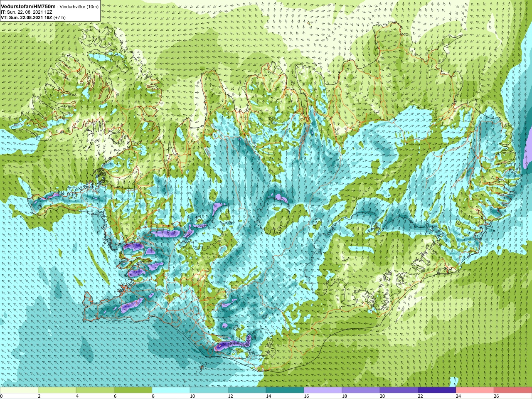Click legend scale number '26'

496,396
